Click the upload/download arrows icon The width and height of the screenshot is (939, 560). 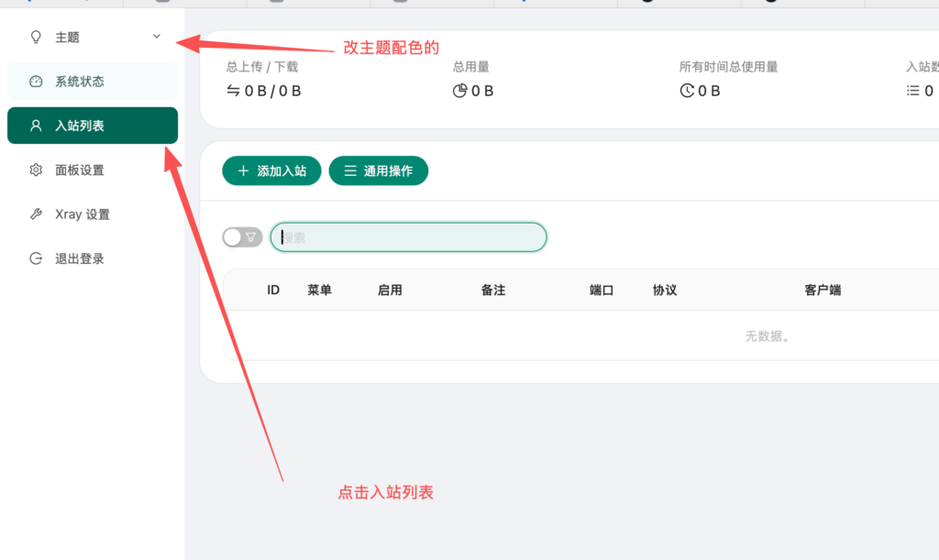tap(233, 91)
